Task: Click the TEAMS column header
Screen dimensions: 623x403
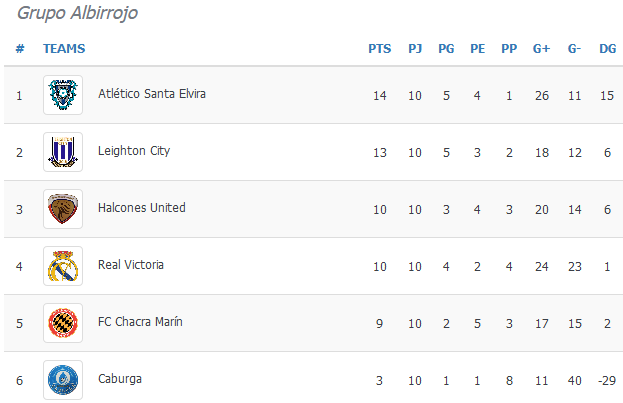Action: (64, 48)
